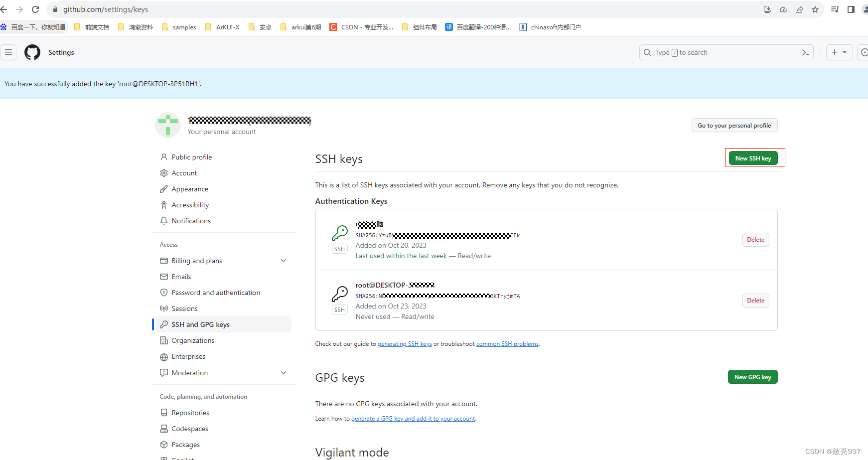Click the New SSH key button
The height and width of the screenshot is (460, 868).
point(753,157)
